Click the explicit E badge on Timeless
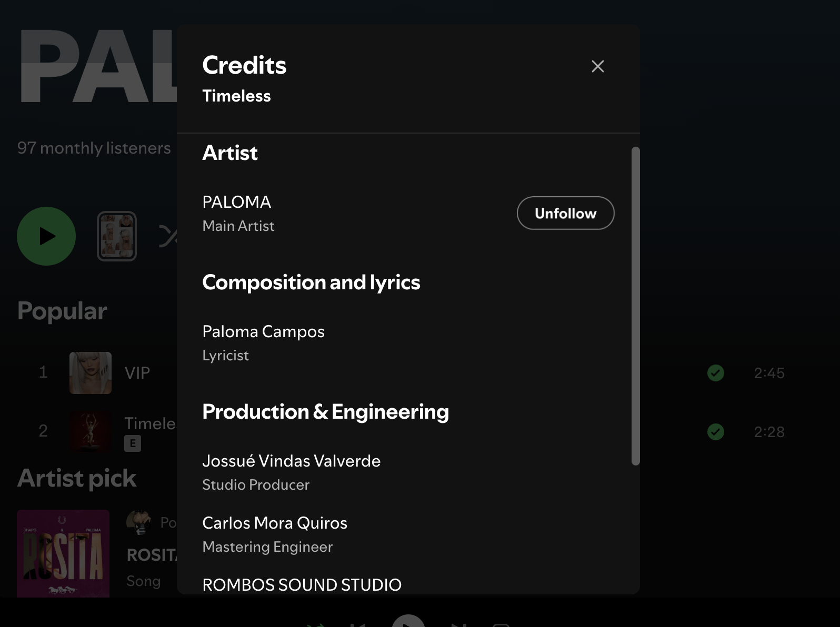The height and width of the screenshot is (627, 840). click(x=133, y=443)
